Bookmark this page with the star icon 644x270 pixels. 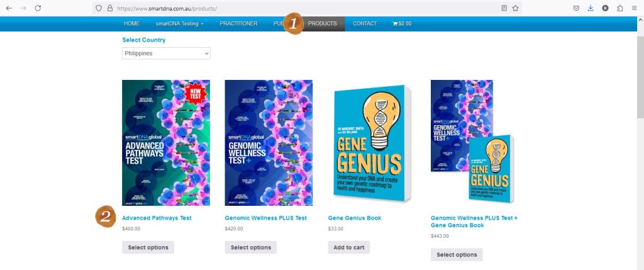(x=516, y=8)
